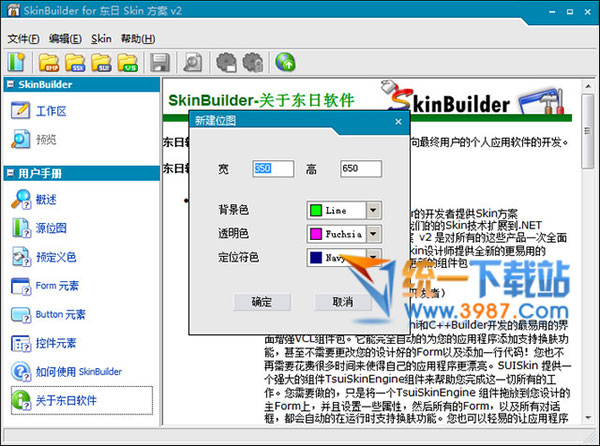This screenshot has height=446, width=600.
Task: Expand the 背景色 Lime dropdown
Action: pyautogui.click(x=374, y=210)
